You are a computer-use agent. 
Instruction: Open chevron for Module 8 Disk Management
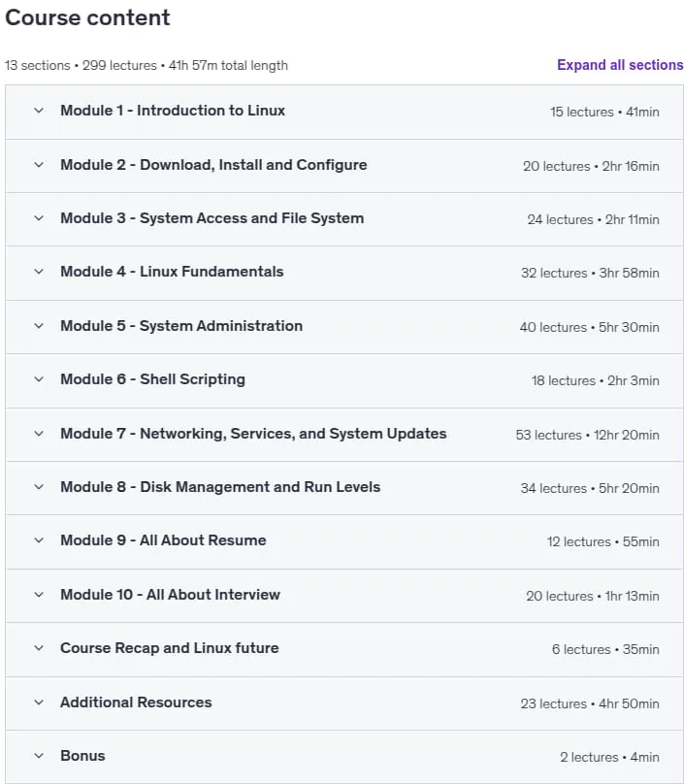tap(39, 487)
